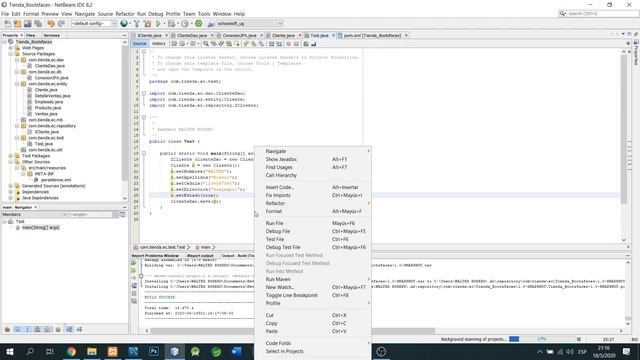This screenshot has height=360, width=640.
Task: Click the Search field at top right
Action: point(598,14)
